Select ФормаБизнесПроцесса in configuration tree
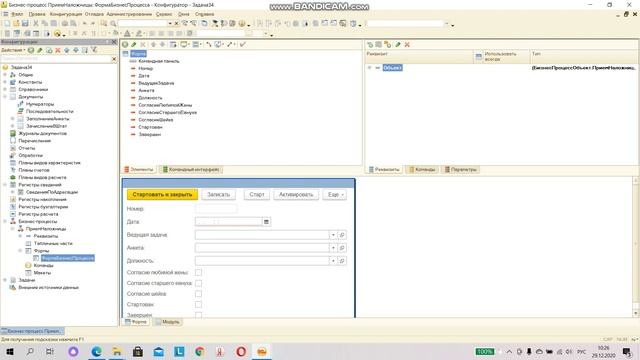The image size is (640, 360). point(68,258)
